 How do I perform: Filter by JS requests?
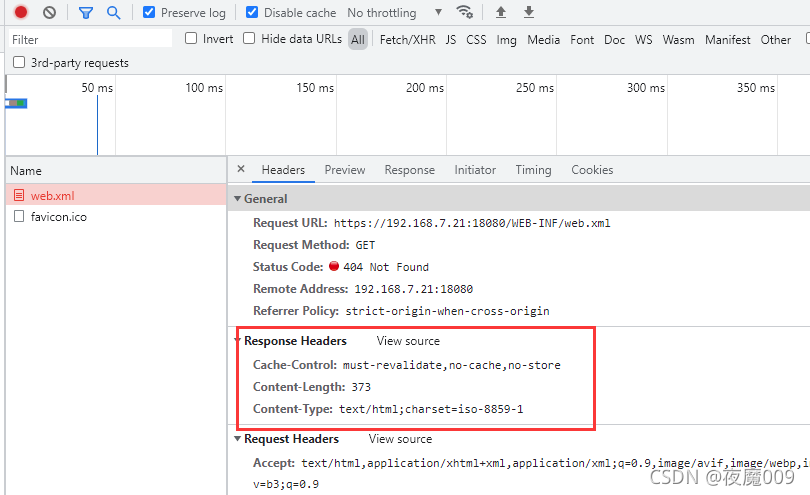[450, 40]
